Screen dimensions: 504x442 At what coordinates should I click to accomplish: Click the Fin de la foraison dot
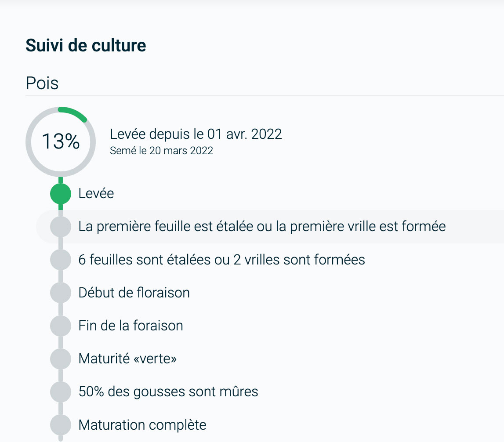[x=61, y=326]
